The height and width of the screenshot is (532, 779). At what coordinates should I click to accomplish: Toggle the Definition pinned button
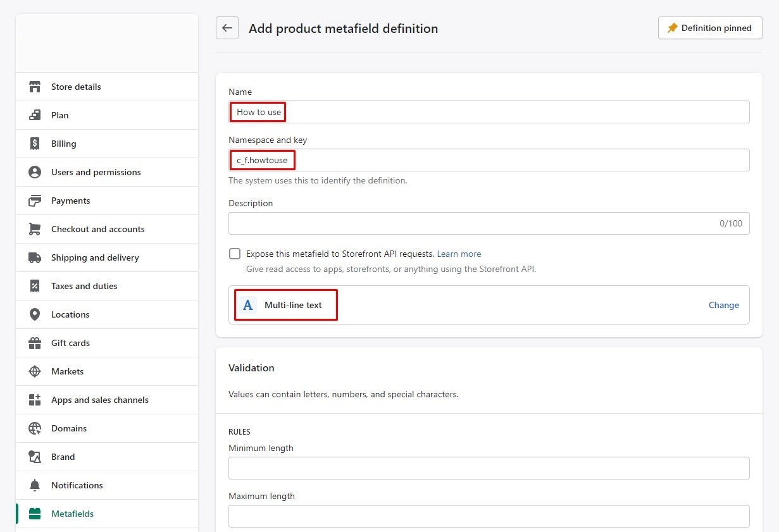pos(710,28)
